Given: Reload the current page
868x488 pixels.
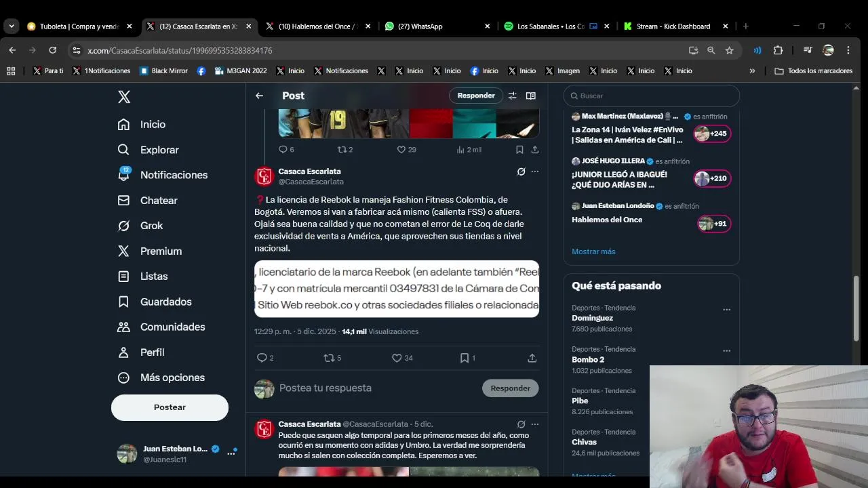Looking at the screenshot, I should pyautogui.click(x=52, y=50).
